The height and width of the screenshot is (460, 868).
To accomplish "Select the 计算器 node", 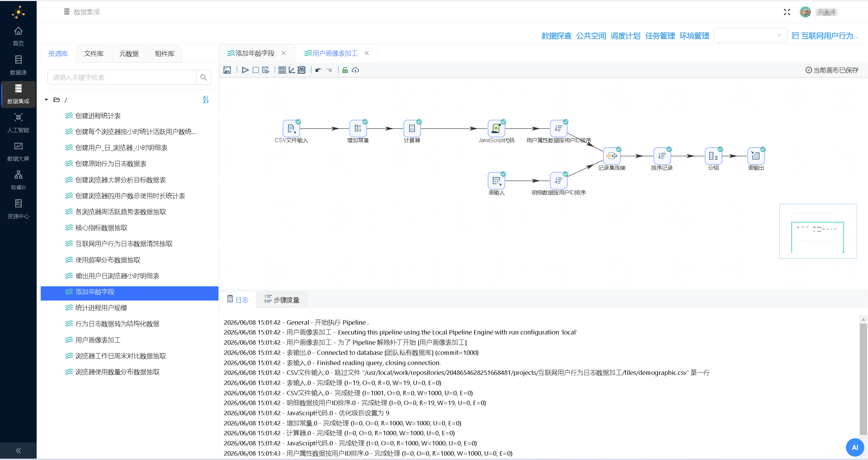I will tap(412, 129).
